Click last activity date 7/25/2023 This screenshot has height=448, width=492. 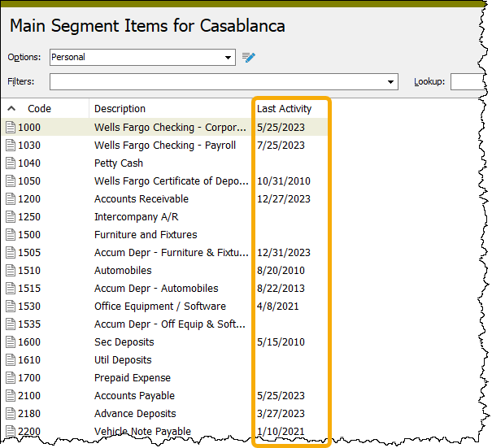(x=281, y=146)
